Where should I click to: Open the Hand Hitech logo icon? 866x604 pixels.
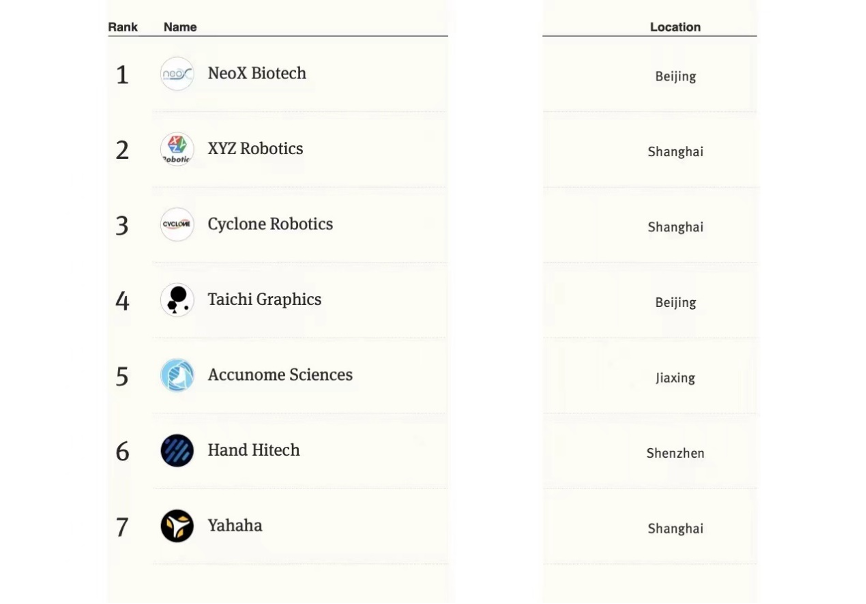[x=177, y=451]
